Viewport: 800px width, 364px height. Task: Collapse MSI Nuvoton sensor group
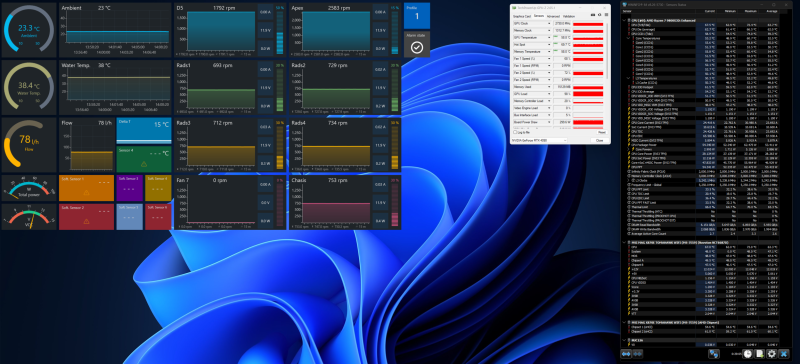tap(624, 242)
